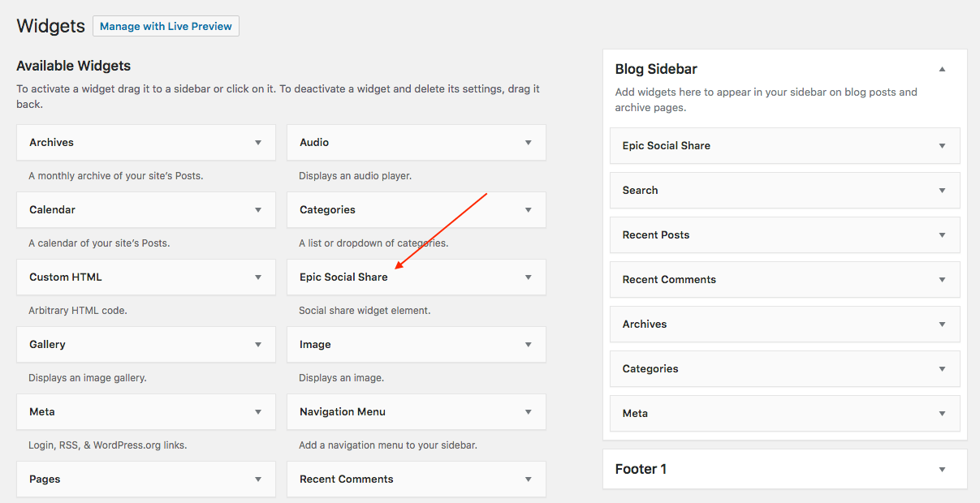Expand Epic Social Share in Blog Sidebar
This screenshot has width=980, height=503.
coord(942,146)
